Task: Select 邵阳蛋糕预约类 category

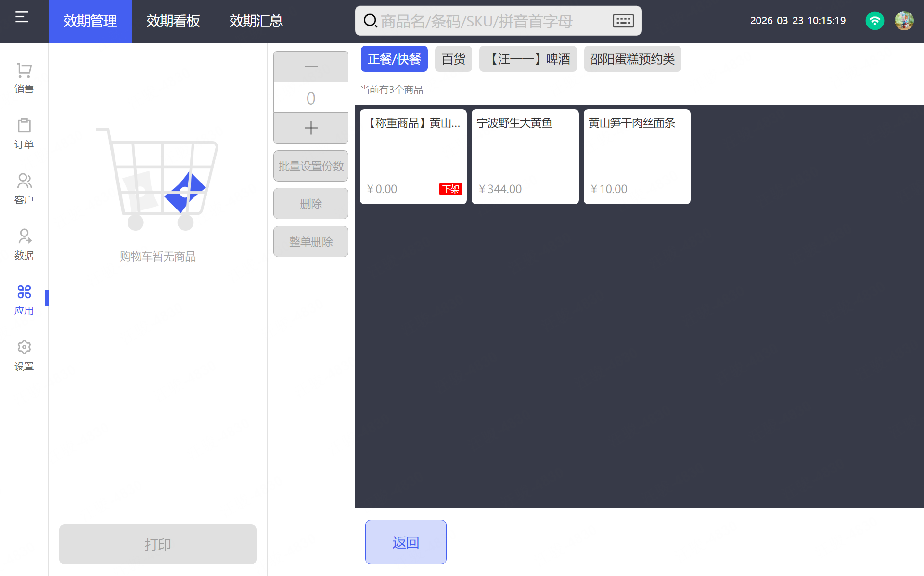Action: tap(632, 59)
